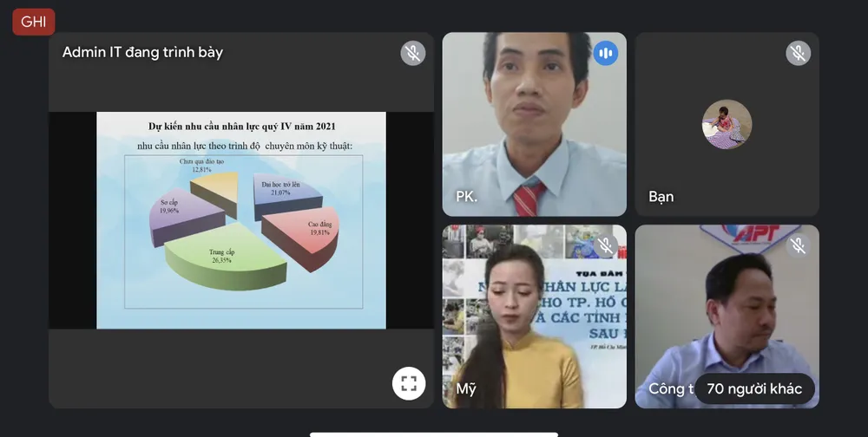Tap muted mic icon on Bạn tile
868x437 pixels.
click(x=798, y=53)
